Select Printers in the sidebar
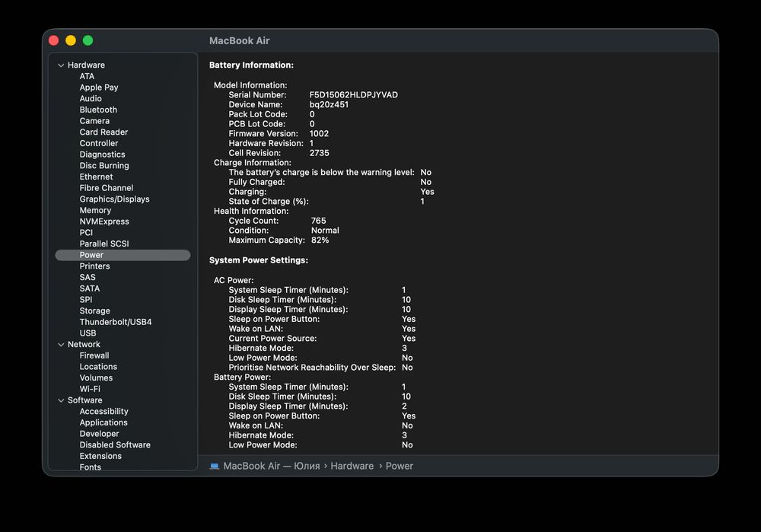 point(94,266)
